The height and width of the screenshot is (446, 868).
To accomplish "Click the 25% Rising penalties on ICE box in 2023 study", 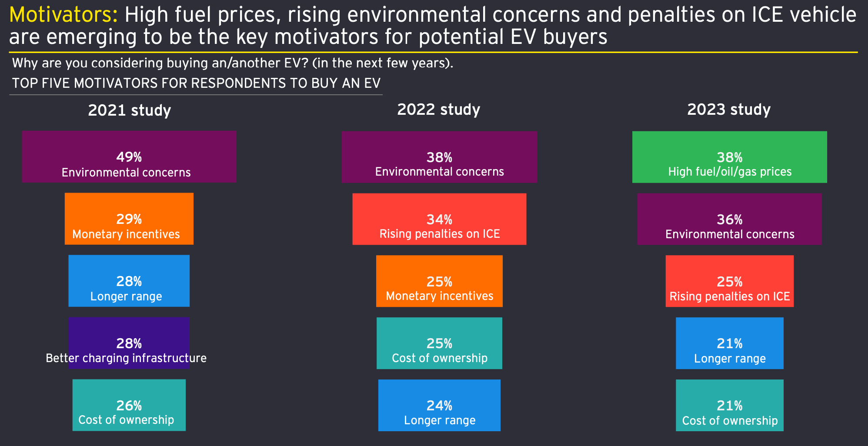I will pos(729,281).
